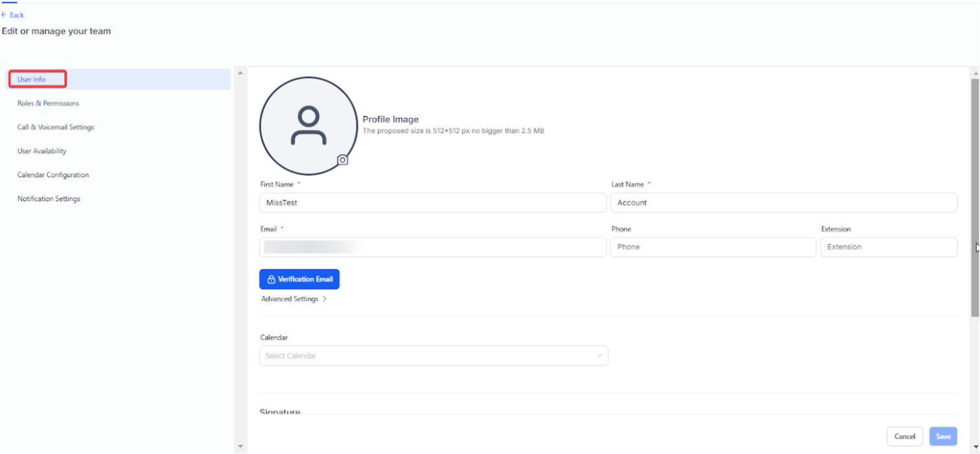Open the Select Calendar dropdown
Viewport: 980px width, 454px height.
tap(433, 356)
